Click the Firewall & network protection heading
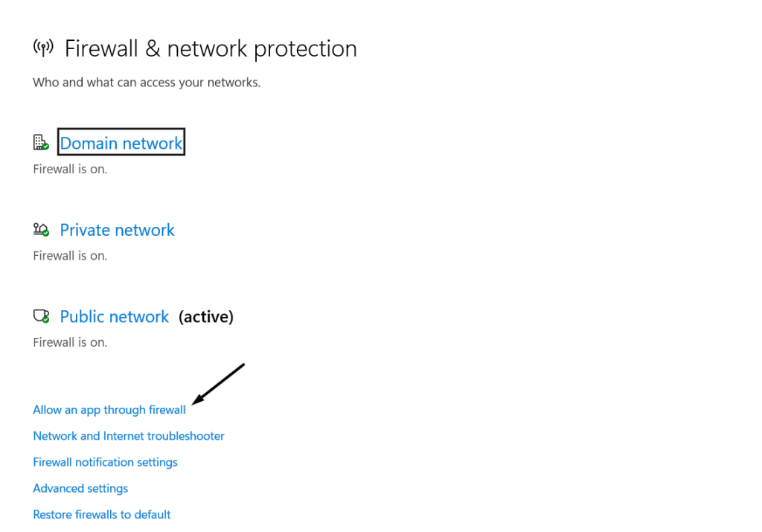The image size is (762, 532). 211,49
